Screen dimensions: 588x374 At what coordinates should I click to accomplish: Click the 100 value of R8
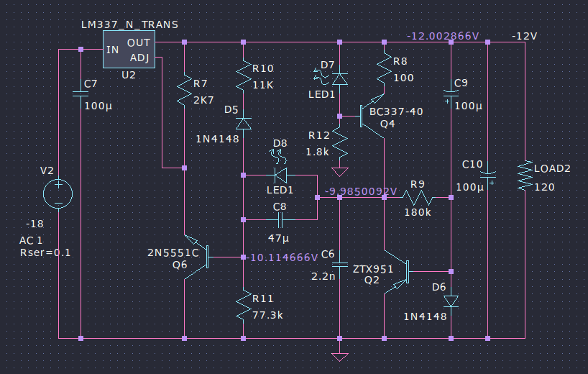click(x=403, y=78)
